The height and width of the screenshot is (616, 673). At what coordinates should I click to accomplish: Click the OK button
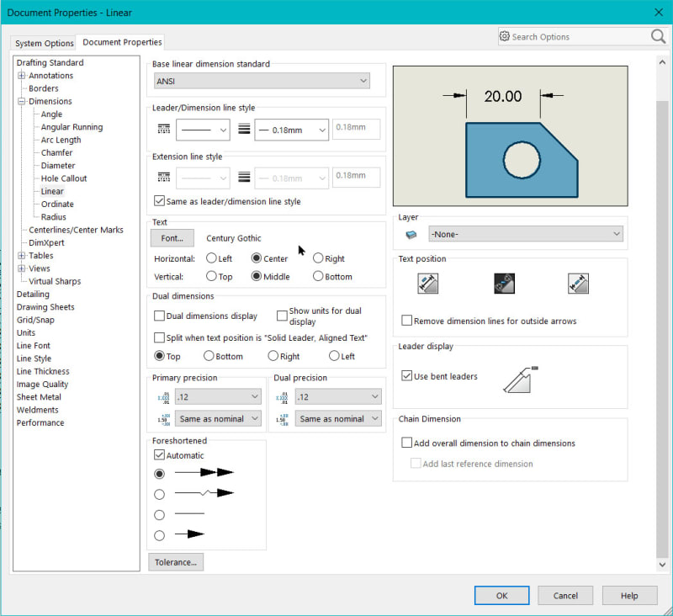tap(501, 596)
